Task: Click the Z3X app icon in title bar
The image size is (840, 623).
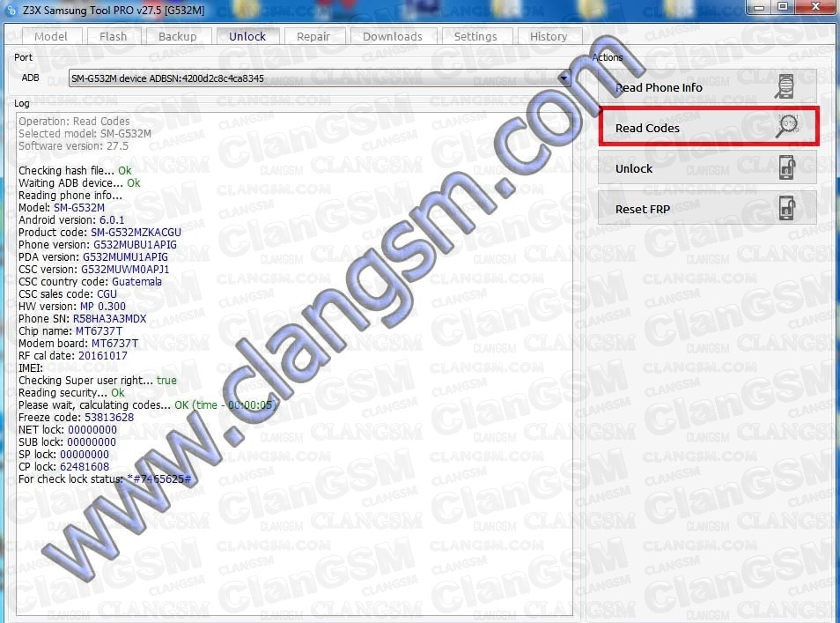Action: [11, 11]
